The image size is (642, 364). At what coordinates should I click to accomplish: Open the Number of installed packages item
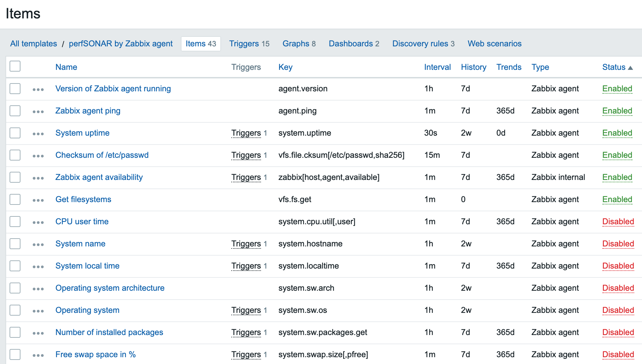[x=109, y=332]
